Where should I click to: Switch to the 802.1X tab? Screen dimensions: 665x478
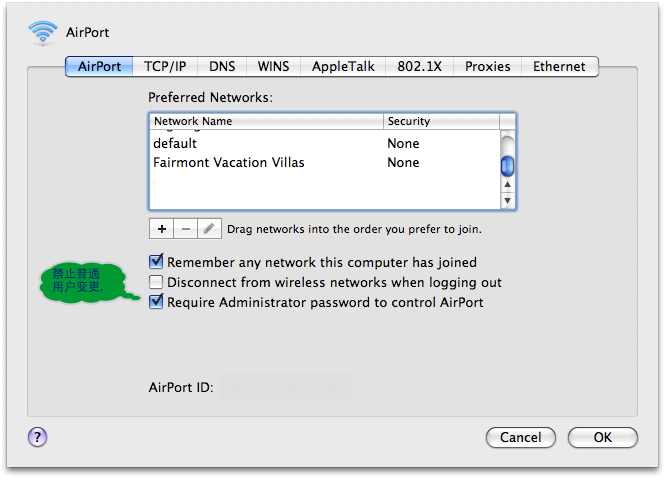[x=419, y=67]
